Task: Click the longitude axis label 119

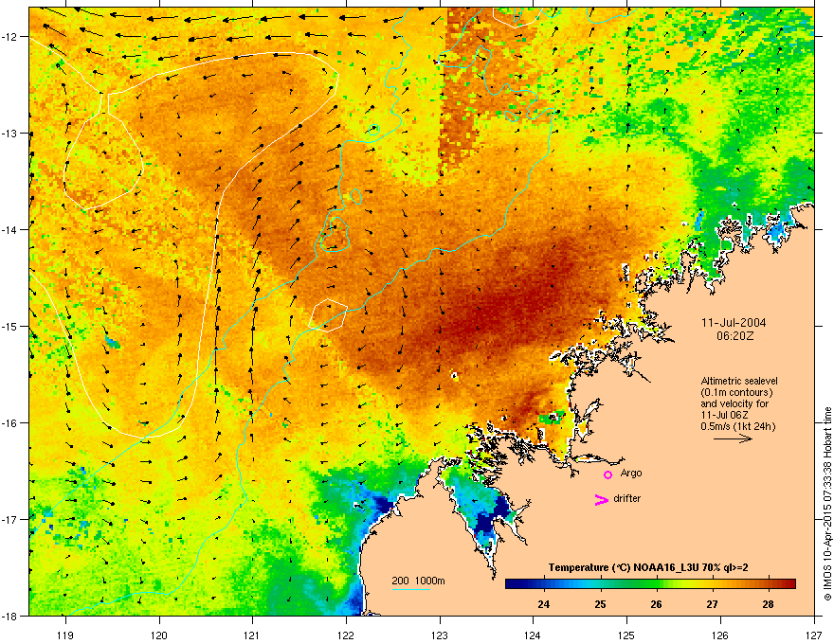Action: point(64,635)
